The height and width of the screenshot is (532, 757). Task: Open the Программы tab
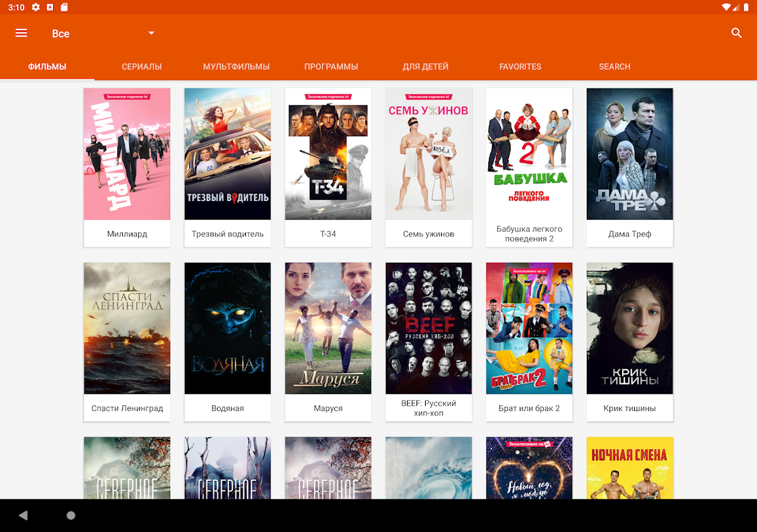point(331,66)
